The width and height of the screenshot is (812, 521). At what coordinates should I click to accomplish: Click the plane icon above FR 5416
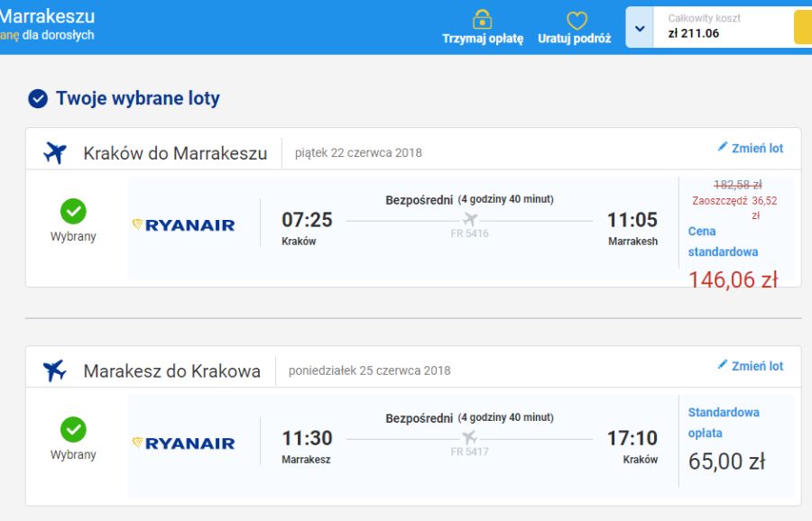click(470, 219)
